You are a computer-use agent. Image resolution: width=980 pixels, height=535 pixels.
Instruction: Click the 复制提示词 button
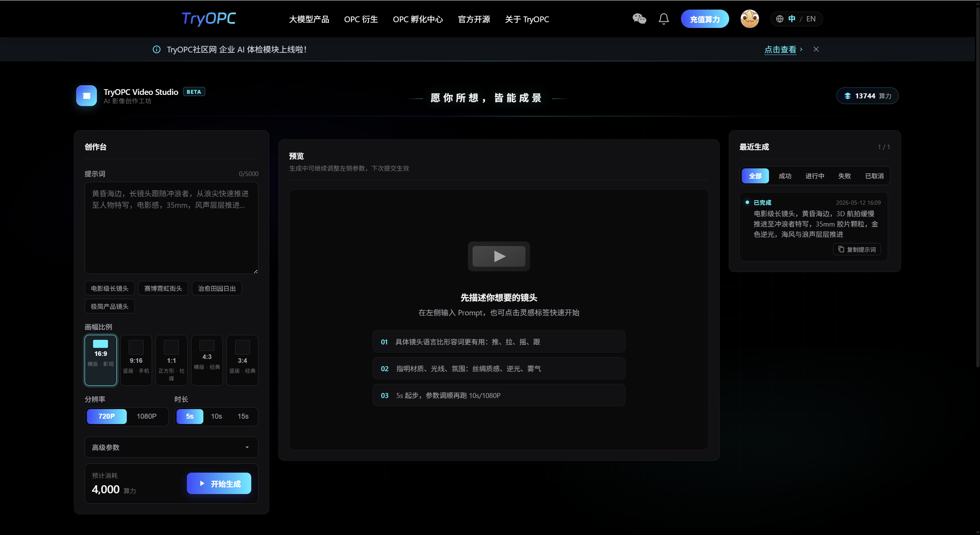[857, 249]
